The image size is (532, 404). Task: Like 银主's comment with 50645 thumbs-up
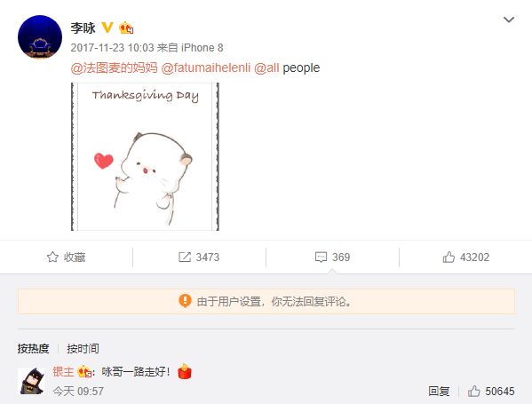coord(491,391)
